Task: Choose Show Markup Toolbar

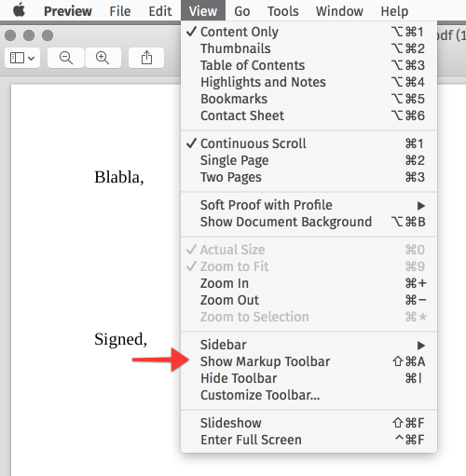Action: click(308, 361)
